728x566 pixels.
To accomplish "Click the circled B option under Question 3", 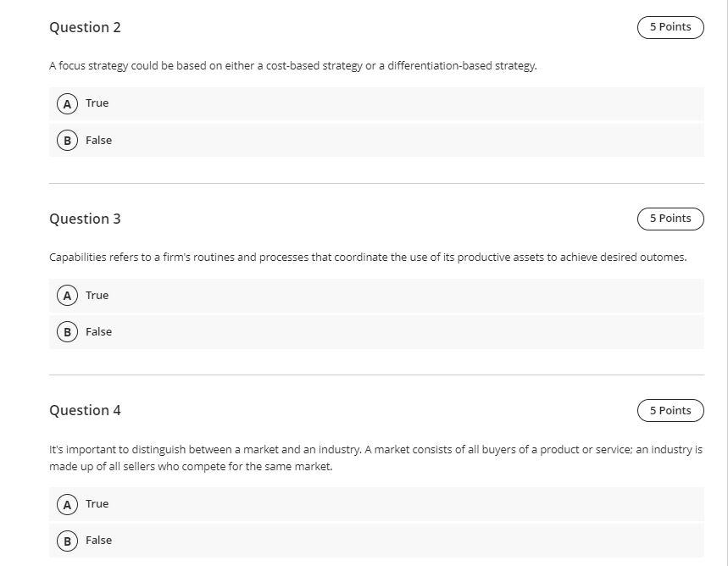I will click(67, 331).
